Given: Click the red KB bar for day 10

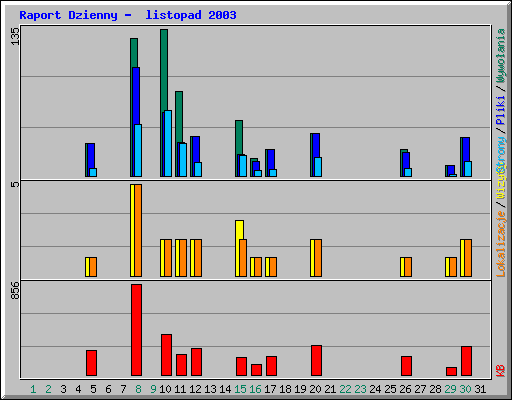Looking at the screenshot, I should [x=166, y=355].
